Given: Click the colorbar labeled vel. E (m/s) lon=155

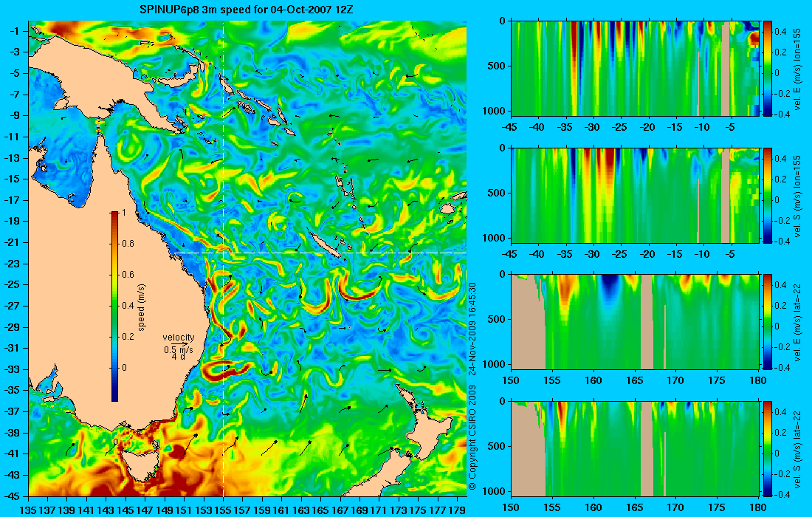Looking at the screenshot, I should click(768, 69).
